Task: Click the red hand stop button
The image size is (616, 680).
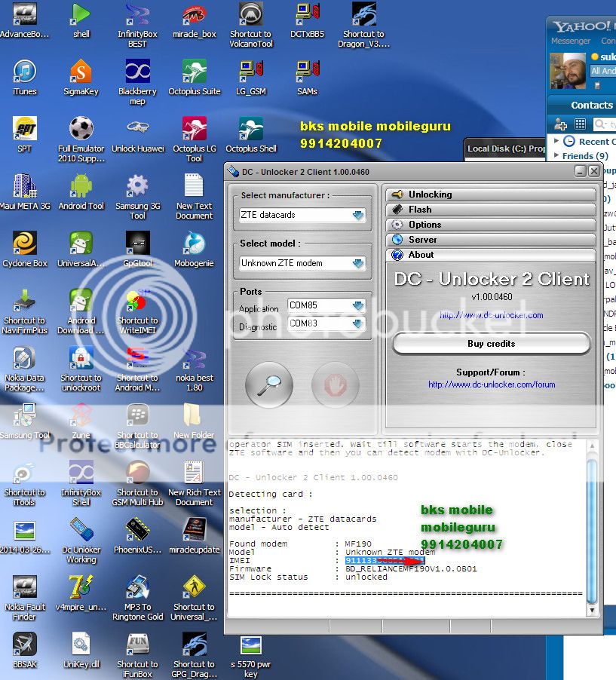Action: coord(336,384)
